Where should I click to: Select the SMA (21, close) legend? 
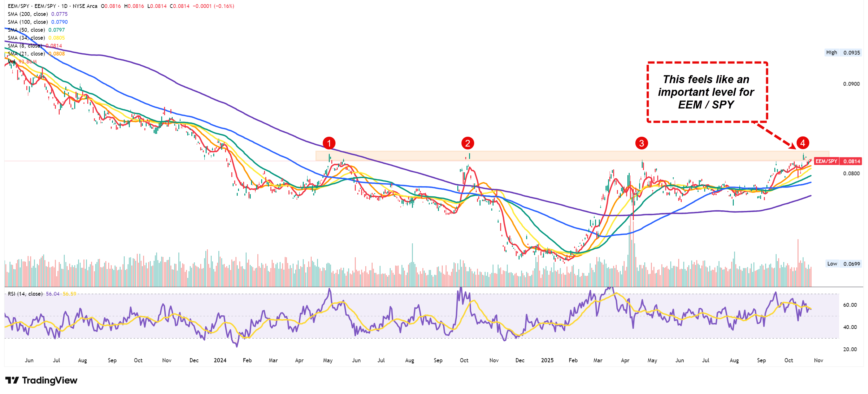point(26,54)
